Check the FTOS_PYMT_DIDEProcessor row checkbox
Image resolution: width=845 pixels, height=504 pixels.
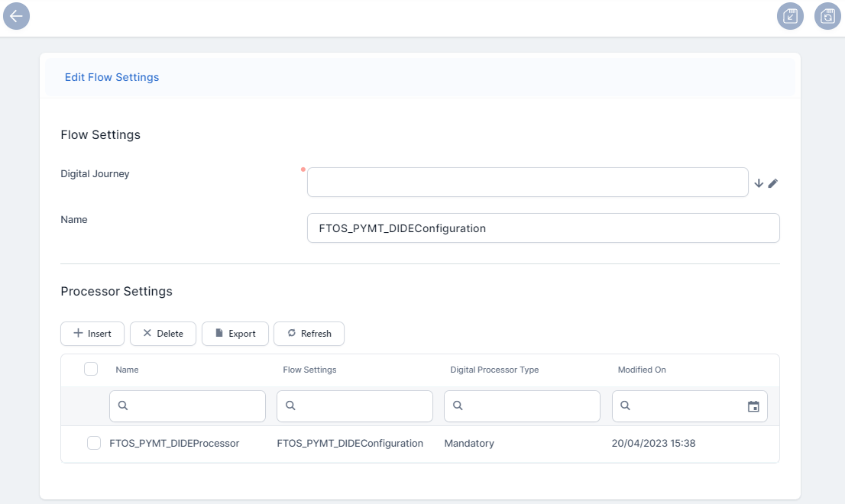pyautogui.click(x=94, y=443)
